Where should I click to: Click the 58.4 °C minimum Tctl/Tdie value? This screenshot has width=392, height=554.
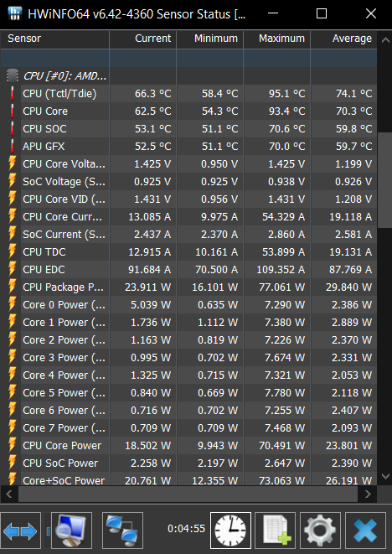pos(219,93)
